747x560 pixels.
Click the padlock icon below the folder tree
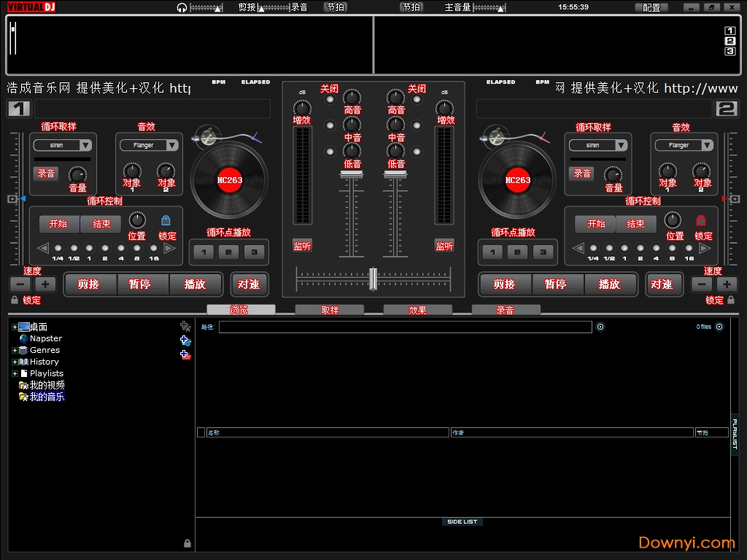(x=187, y=542)
